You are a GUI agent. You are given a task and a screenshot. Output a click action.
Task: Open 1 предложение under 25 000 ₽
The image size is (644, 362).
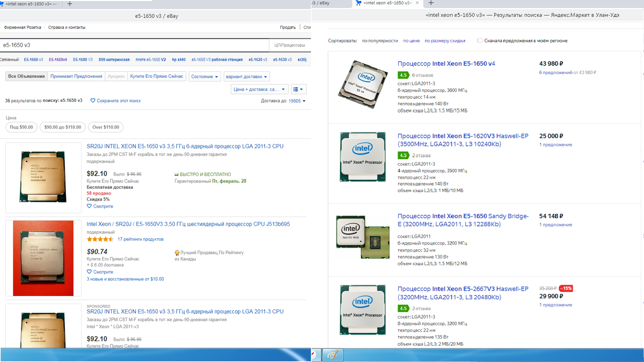555,145
